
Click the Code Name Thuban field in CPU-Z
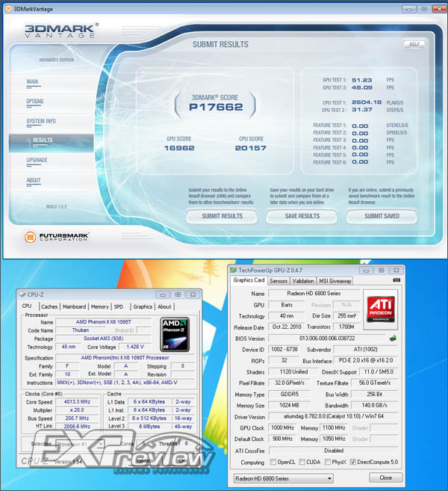[81, 330]
